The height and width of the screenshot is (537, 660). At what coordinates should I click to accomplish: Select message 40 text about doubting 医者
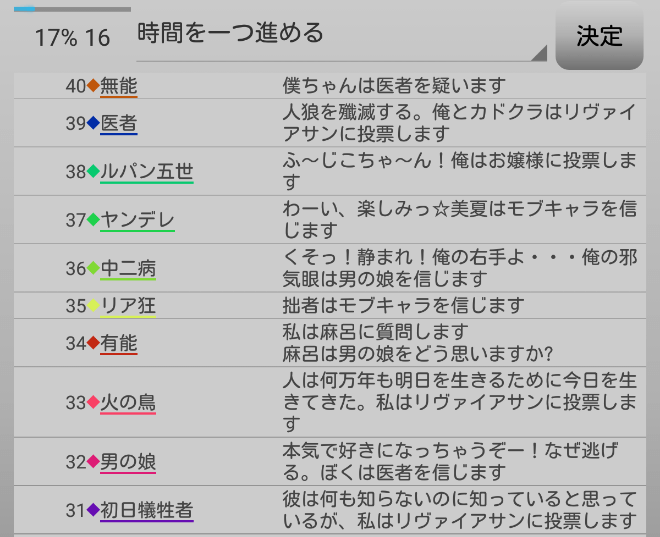coord(394,86)
